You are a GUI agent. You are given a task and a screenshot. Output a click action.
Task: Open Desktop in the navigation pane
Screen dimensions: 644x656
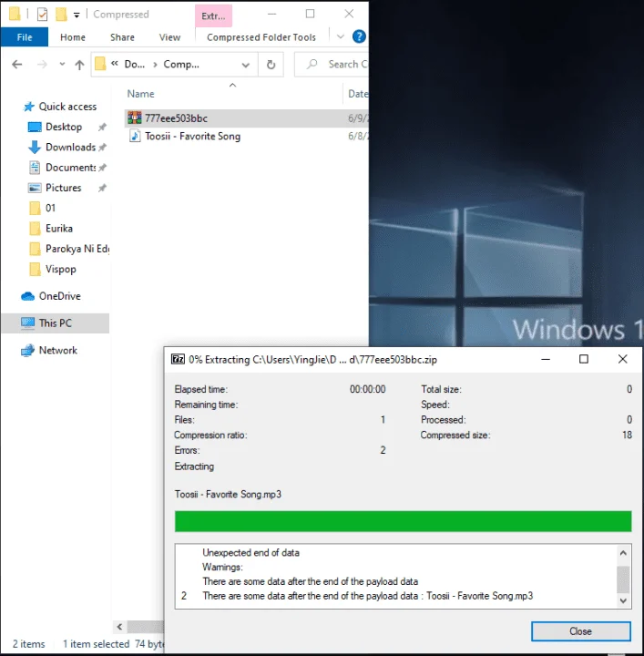64,127
